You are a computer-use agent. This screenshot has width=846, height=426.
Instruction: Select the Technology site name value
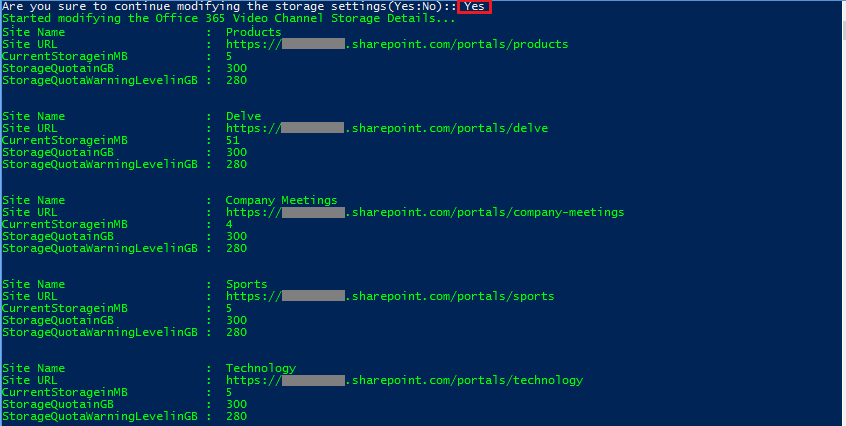click(260, 368)
